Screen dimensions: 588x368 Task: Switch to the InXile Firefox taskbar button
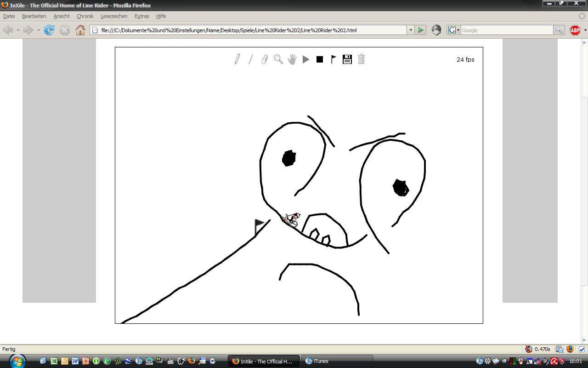tap(264, 361)
